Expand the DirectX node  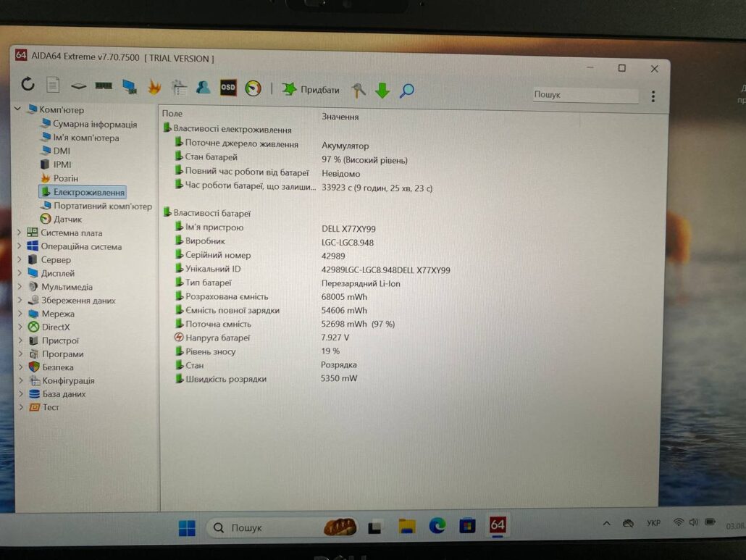pos(20,327)
